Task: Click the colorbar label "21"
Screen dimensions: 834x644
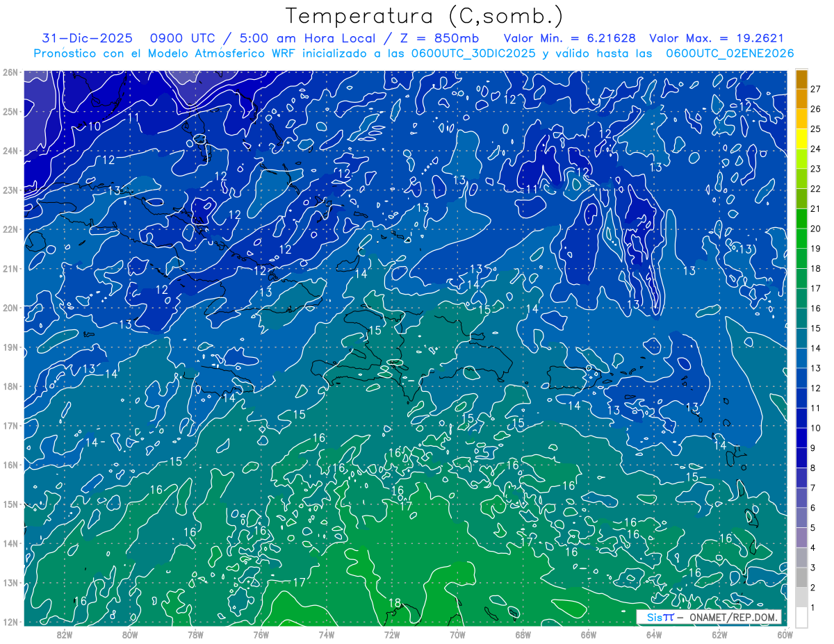Action: point(816,208)
